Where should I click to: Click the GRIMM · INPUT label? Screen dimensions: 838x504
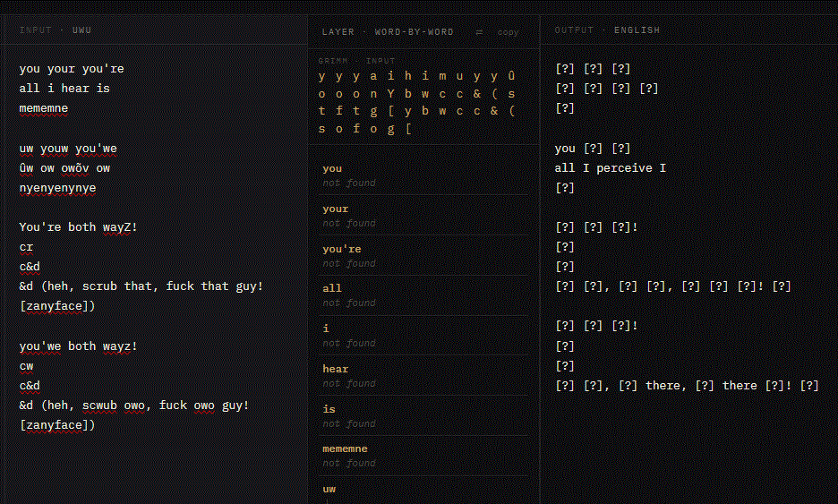pyautogui.click(x=356, y=60)
